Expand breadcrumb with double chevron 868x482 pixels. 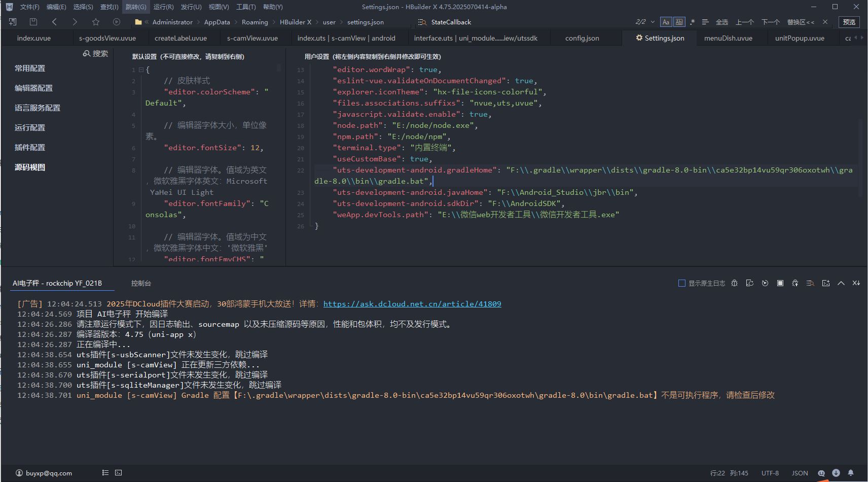point(147,22)
